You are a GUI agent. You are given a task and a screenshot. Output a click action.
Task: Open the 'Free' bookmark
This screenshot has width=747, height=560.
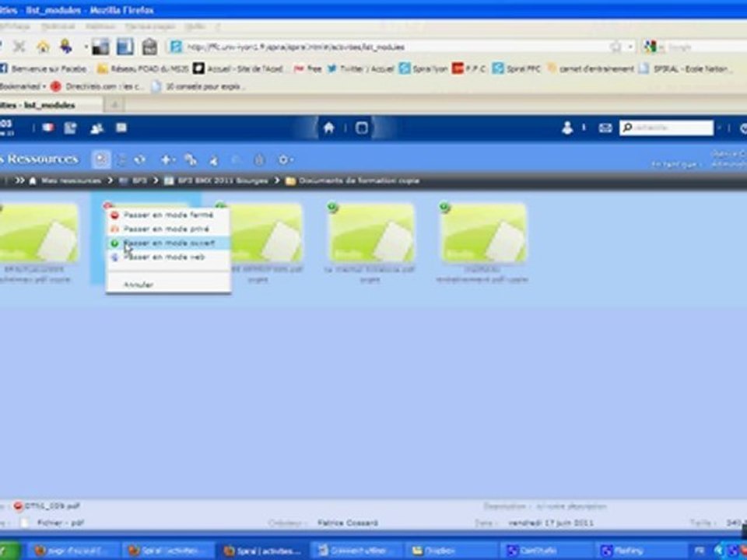[307, 69]
